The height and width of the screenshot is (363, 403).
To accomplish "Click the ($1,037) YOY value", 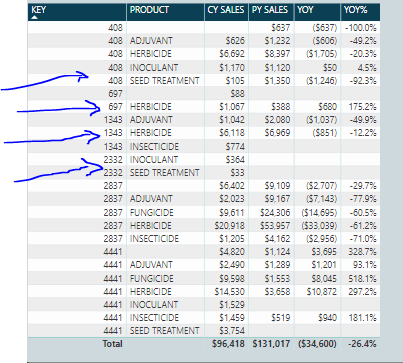I will (x=322, y=120).
